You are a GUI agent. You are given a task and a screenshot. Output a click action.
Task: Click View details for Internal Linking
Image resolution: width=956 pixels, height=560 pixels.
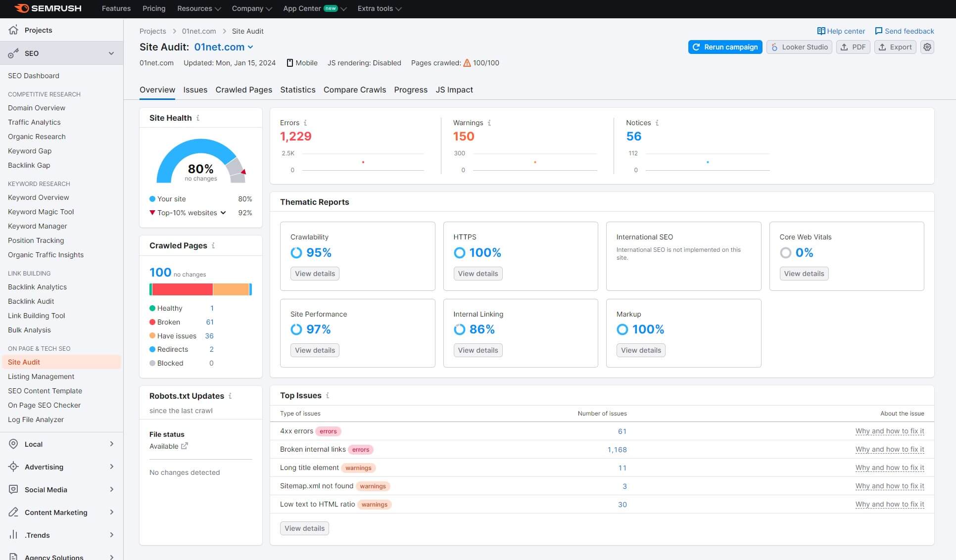pos(478,350)
